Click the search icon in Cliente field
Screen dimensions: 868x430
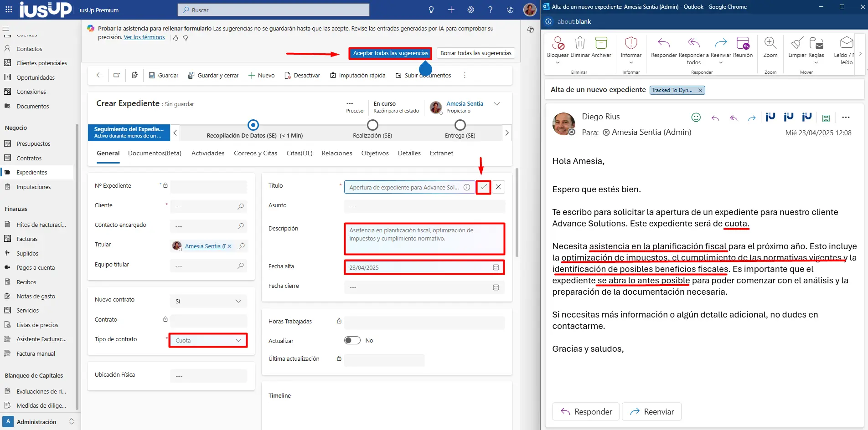[x=241, y=206]
